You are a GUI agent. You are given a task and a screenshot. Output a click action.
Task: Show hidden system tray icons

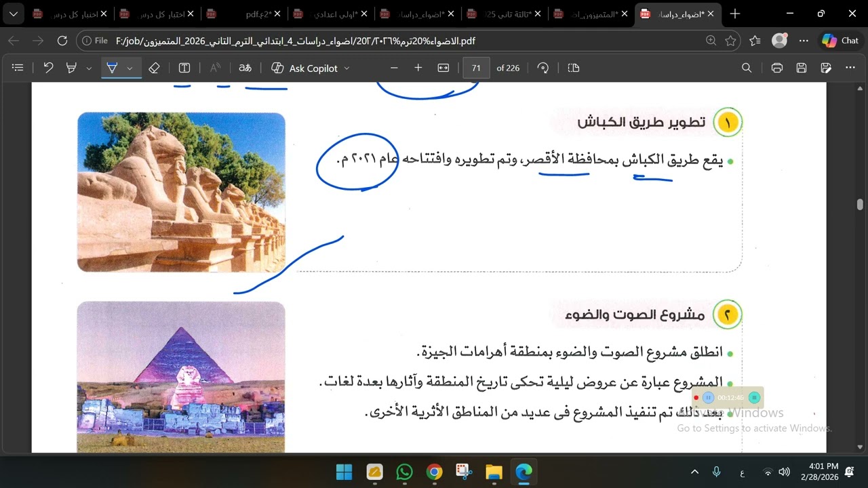point(694,472)
